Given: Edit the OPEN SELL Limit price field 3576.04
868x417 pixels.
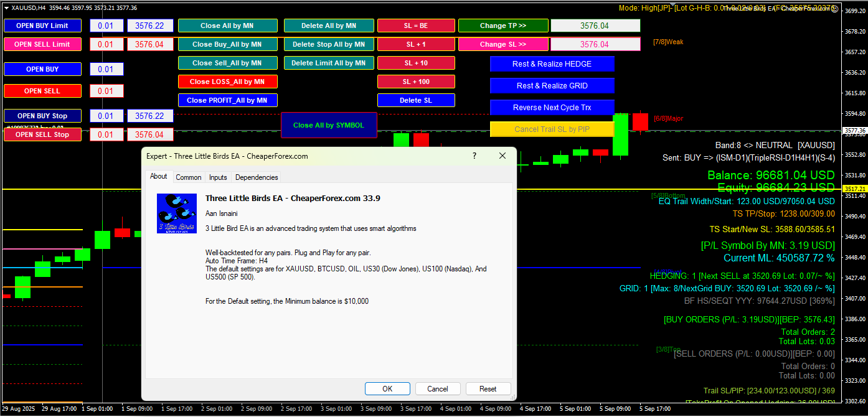Looking at the screenshot, I should click(150, 44).
